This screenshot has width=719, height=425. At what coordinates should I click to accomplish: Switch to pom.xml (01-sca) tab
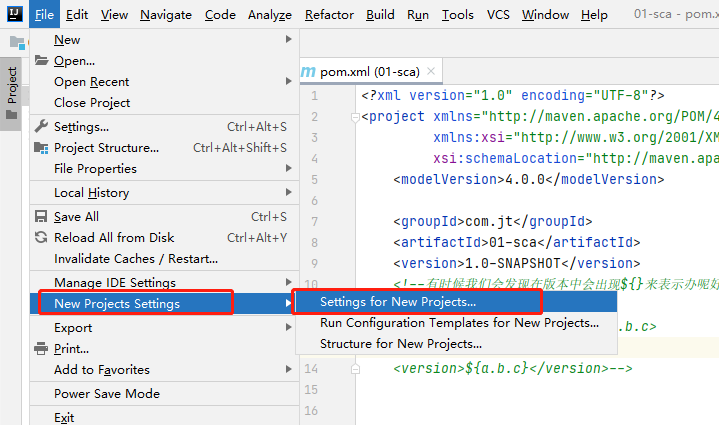[370, 72]
